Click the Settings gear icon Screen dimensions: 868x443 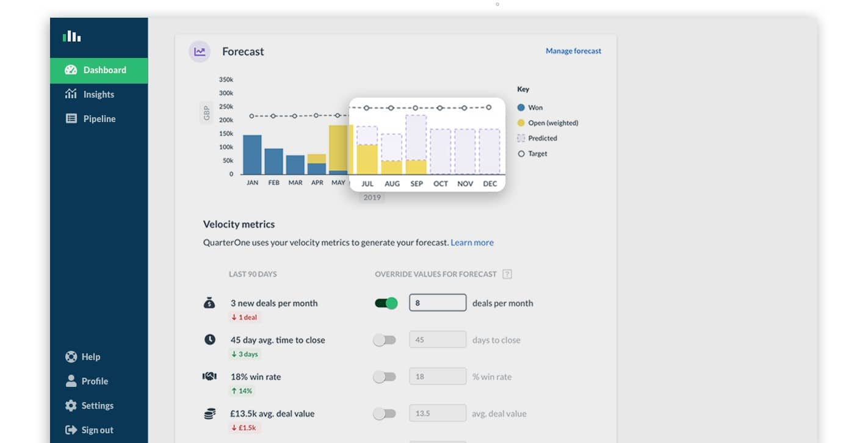[71, 406]
